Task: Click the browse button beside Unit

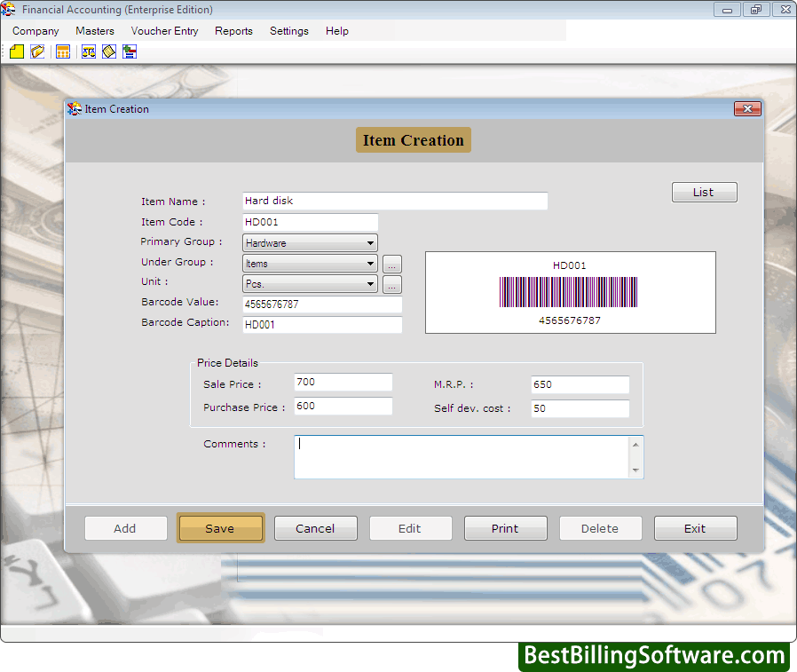Action: click(392, 285)
